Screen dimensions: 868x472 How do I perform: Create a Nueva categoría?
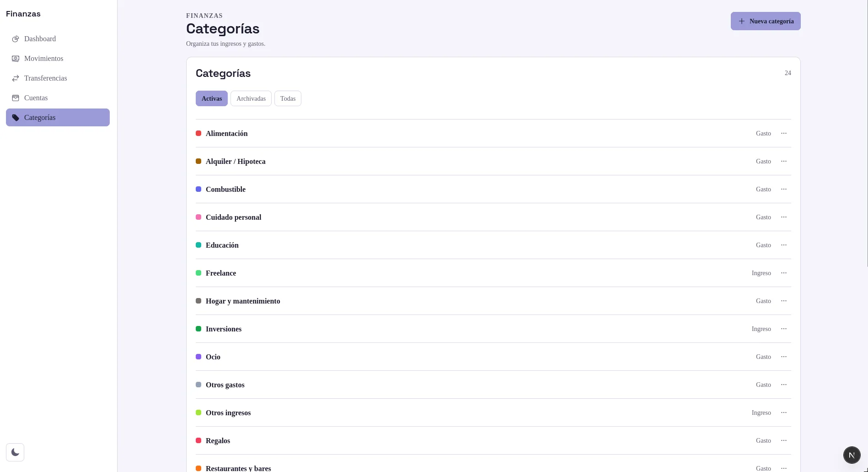[766, 21]
